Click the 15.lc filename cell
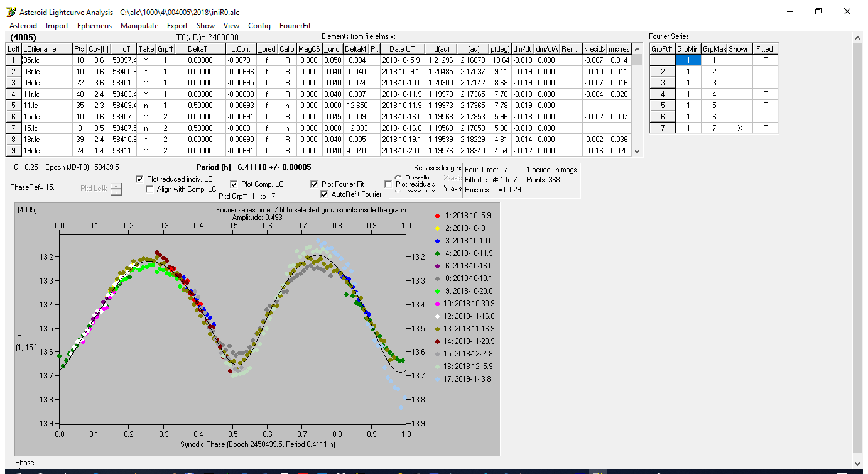This screenshot has width=868, height=474. click(x=46, y=128)
